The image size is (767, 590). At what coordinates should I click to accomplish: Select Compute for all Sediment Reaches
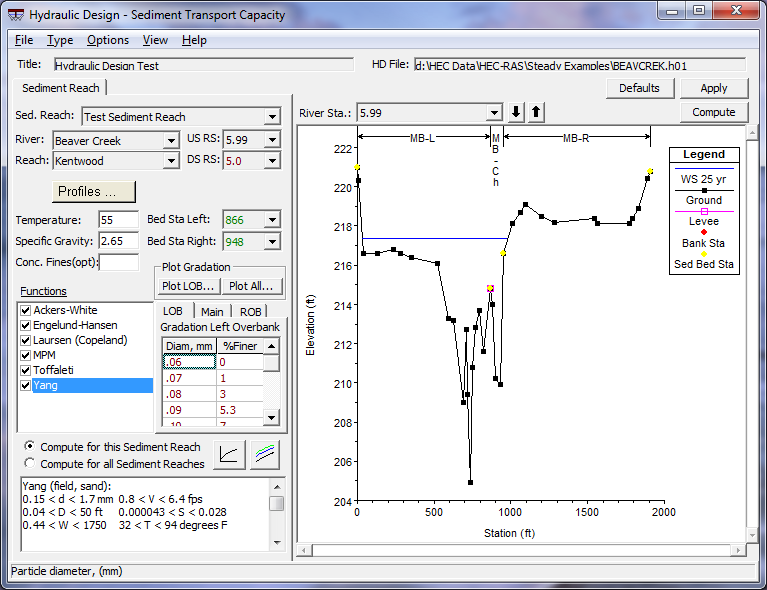click(28, 464)
